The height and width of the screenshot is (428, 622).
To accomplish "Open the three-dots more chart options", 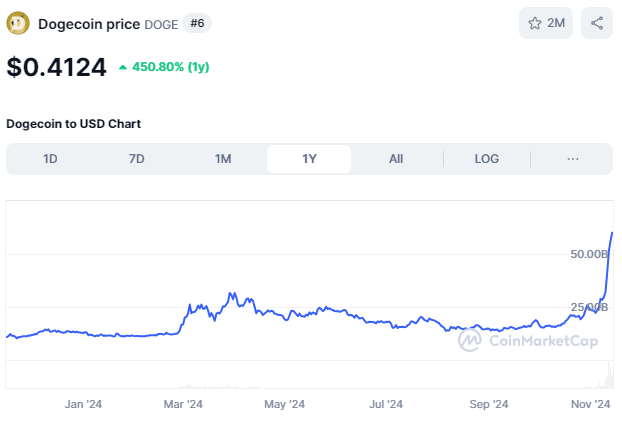I will click(x=572, y=159).
